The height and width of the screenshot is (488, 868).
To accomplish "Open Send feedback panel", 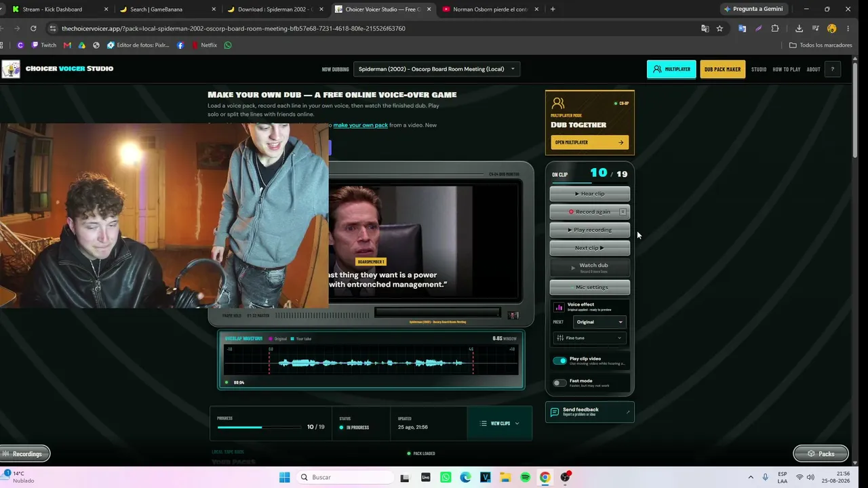I will [589, 412].
